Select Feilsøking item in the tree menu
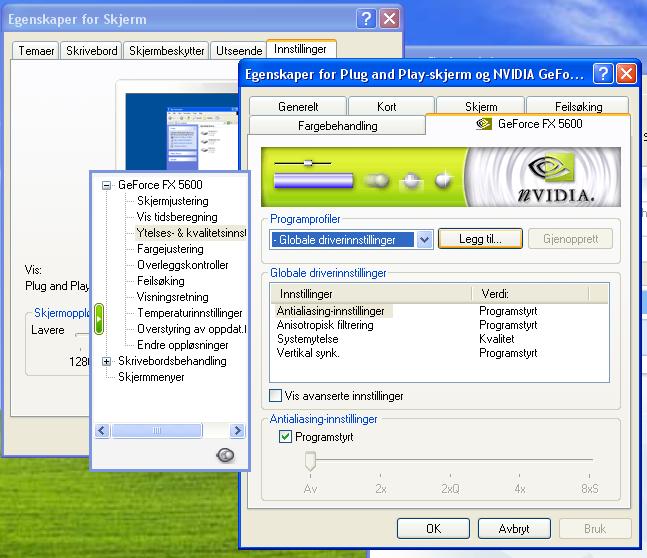This screenshot has height=558, width=647. 161,281
